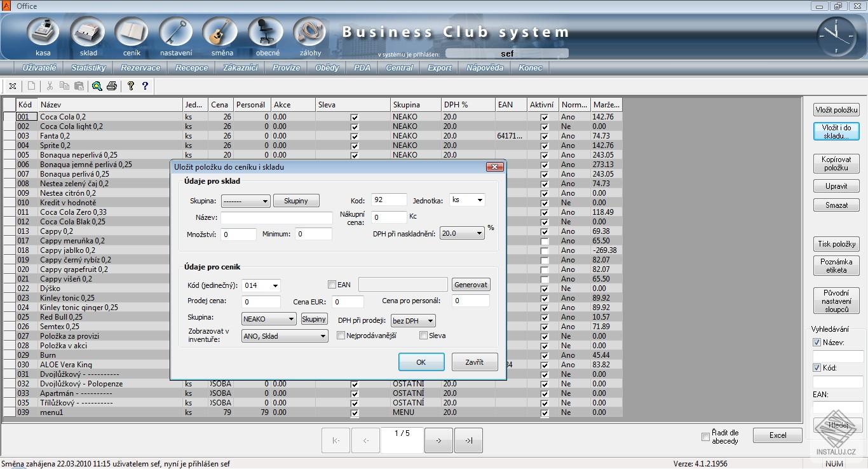Click the printer icon in toolbar
The width and height of the screenshot is (868, 469).
click(112, 86)
